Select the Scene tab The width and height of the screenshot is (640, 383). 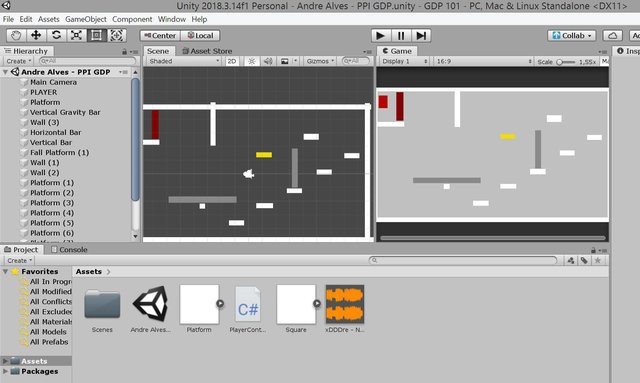pyautogui.click(x=158, y=51)
